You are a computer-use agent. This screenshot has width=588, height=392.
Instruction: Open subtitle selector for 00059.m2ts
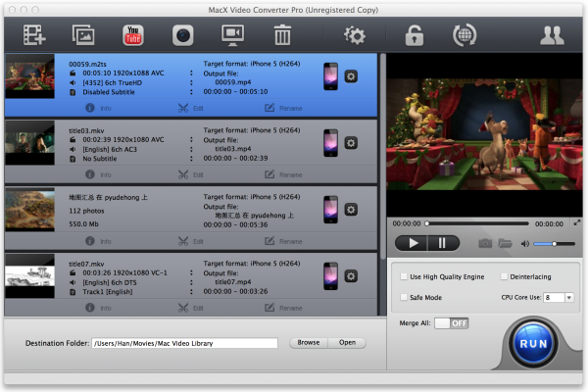click(191, 92)
